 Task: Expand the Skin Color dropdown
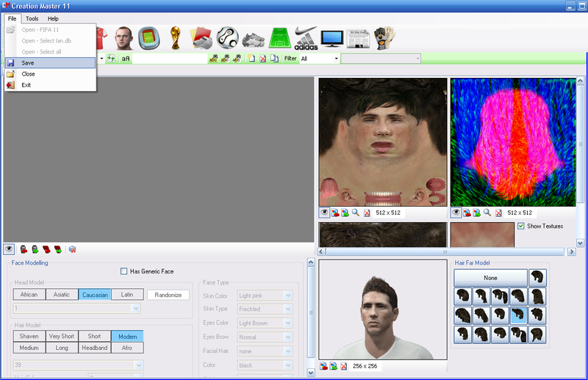[x=288, y=295]
